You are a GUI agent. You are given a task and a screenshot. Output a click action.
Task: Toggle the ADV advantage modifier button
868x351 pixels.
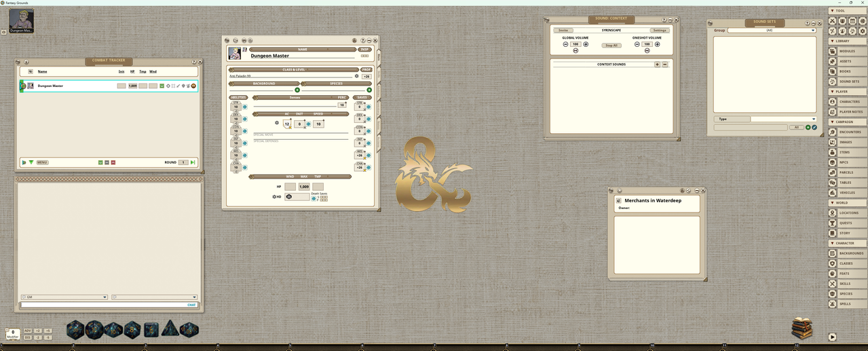click(28, 331)
